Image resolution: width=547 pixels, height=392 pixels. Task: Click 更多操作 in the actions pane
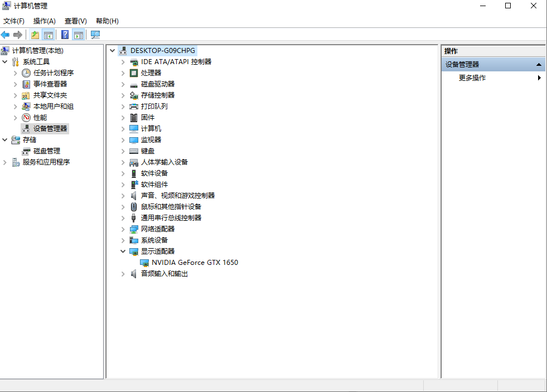click(472, 78)
